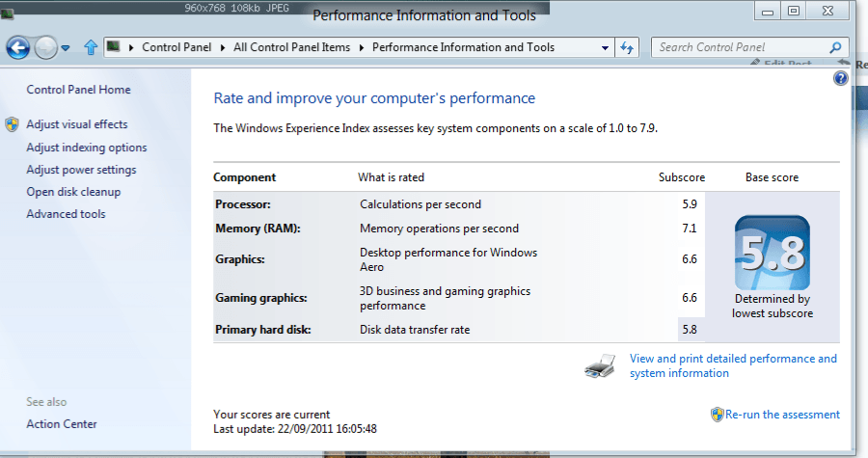Expand the chevron after All Control Panel Items
Screen dimensions: 868x458
click(363, 47)
